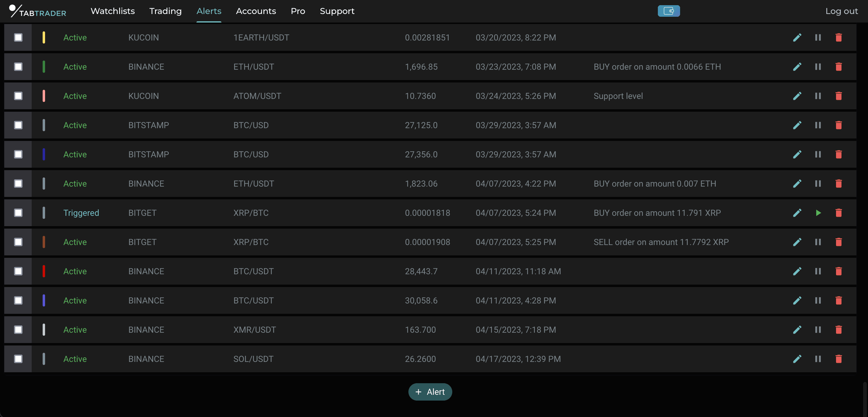The width and height of the screenshot is (868, 417).
Task: Open the Watchlists tab
Action: (113, 11)
